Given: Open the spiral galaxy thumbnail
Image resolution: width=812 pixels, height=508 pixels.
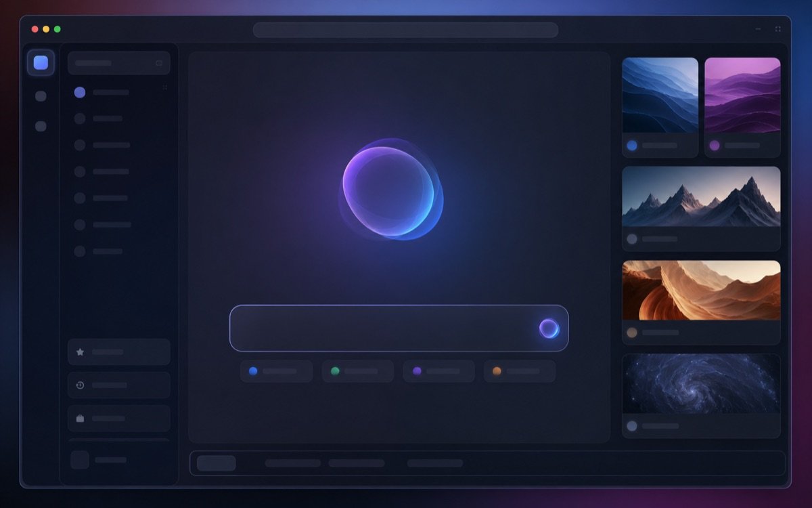Looking at the screenshot, I should pyautogui.click(x=701, y=383).
